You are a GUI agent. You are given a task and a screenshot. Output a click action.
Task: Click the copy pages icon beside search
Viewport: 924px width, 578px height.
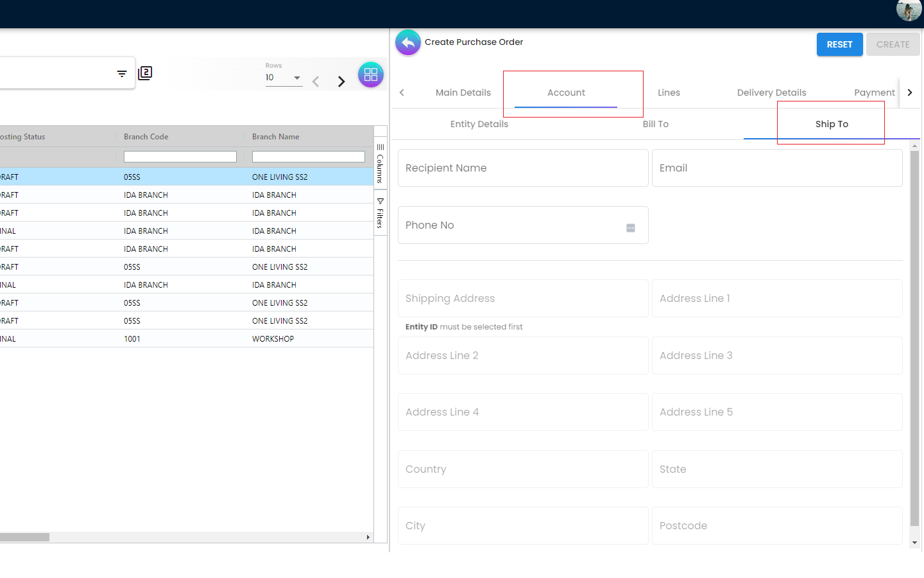click(146, 73)
